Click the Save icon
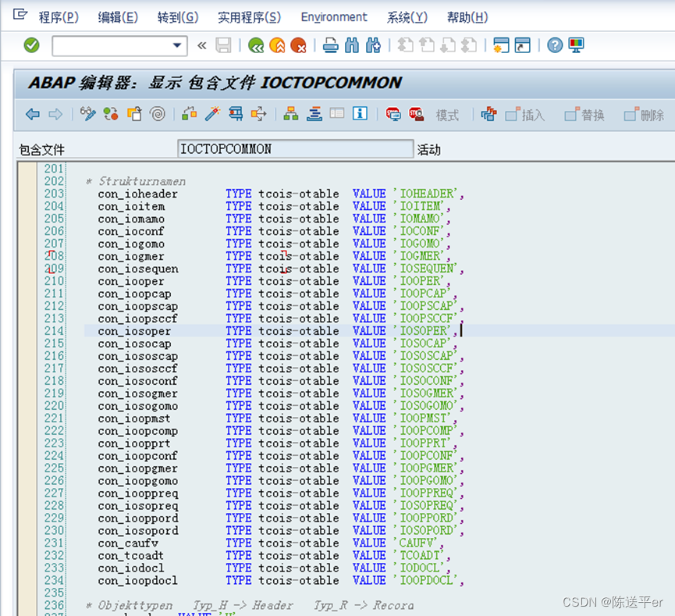 click(x=222, y=45)
